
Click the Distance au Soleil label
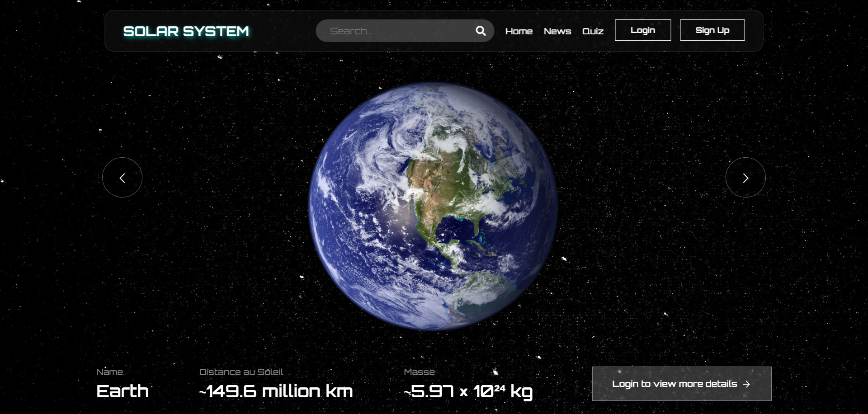(x=241, y=372)
